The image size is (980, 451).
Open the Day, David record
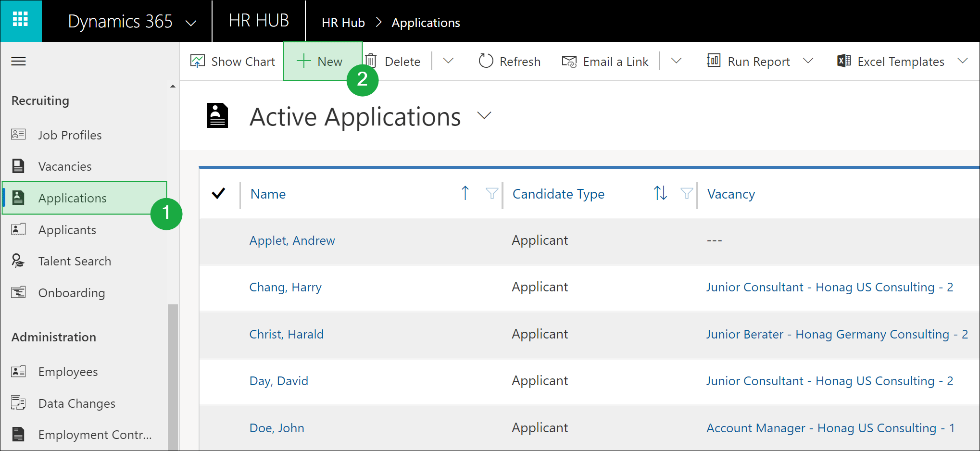pyautogui.click(x=279, y=381)
